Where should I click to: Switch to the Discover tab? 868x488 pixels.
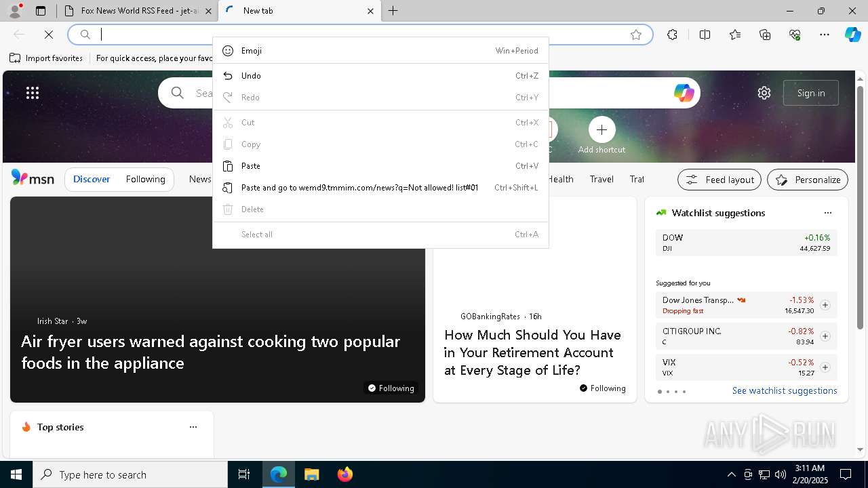coord(92,180)
